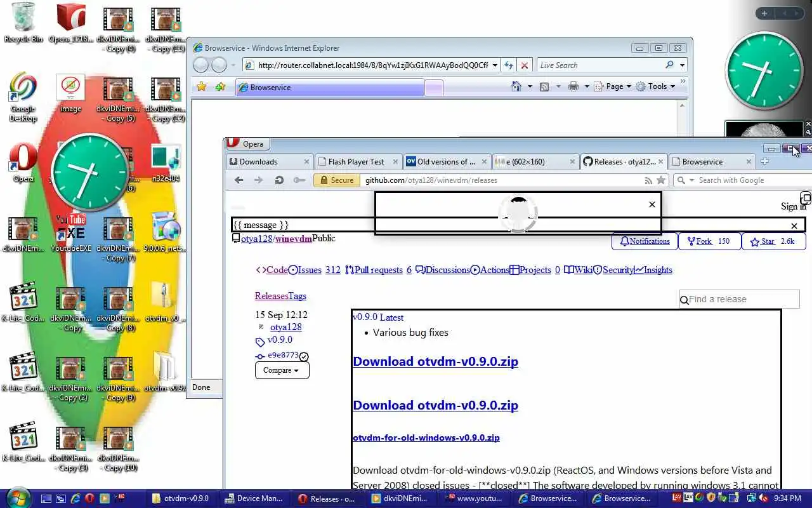Open the IE Feeds dropdown arrow
812x508 pixels.
pyautogui.click(x=558, y=86)
